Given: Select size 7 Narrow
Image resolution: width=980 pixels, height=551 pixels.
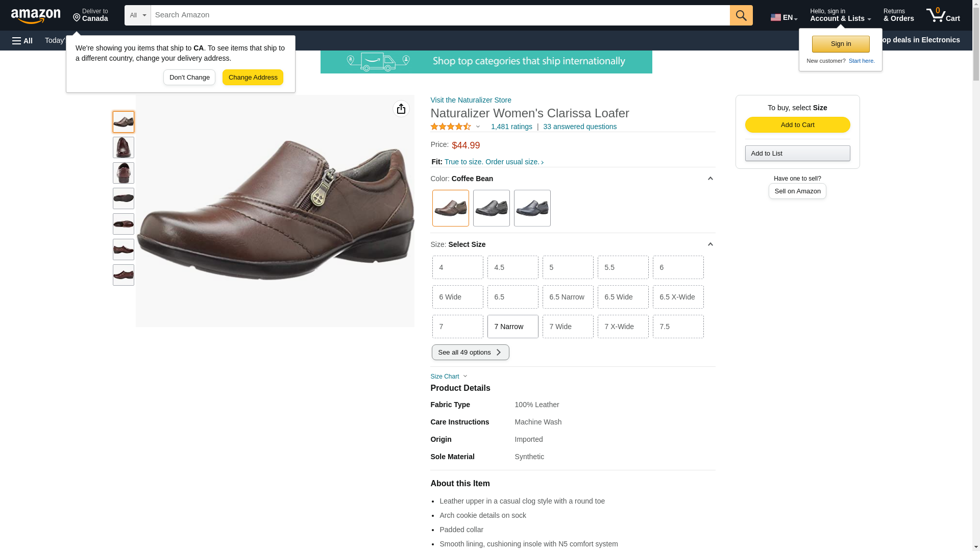Looking at the screenshot, I should (x=512, y=327).
